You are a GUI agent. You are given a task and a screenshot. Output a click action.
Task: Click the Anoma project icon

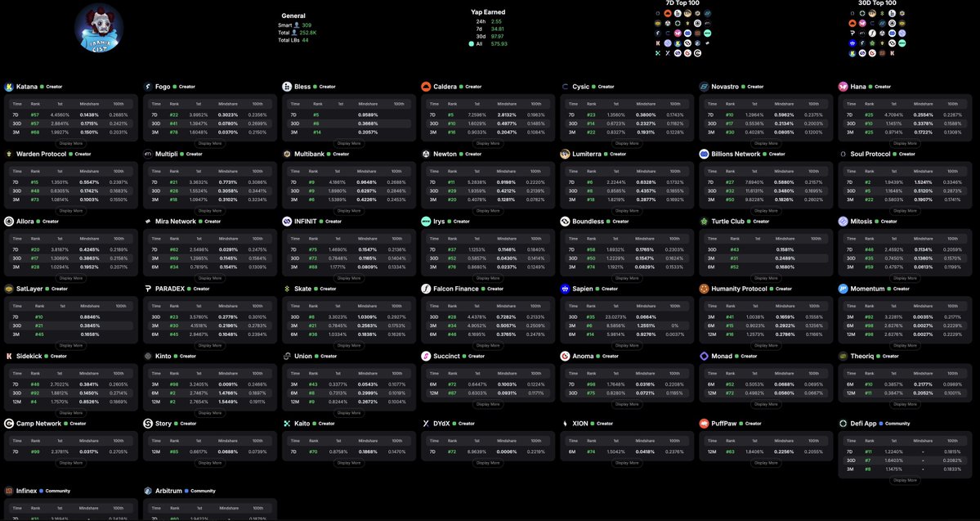point(565,357)
